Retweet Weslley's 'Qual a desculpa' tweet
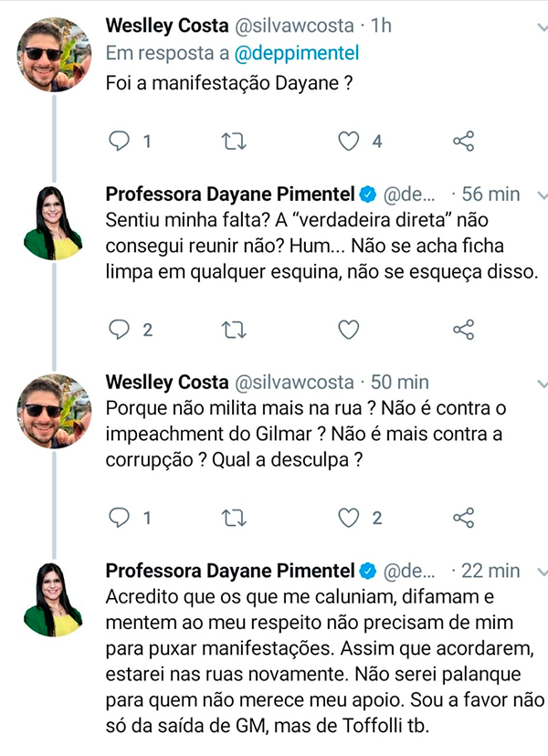The height and width of the screenshot is (756, 548). (x=235, y=518)
